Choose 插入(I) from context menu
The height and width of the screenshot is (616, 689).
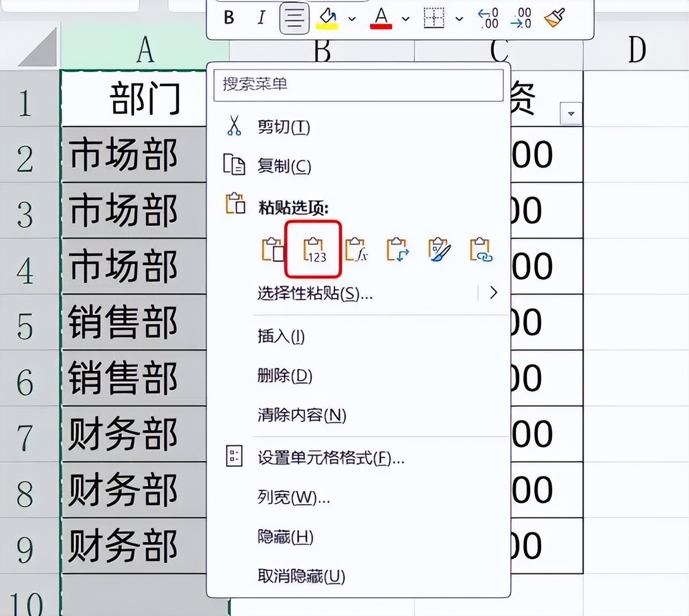pos(281,336)
